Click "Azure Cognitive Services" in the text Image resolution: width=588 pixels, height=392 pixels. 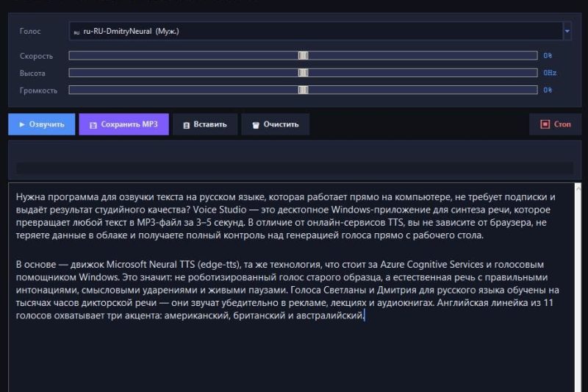coord(432,265)
